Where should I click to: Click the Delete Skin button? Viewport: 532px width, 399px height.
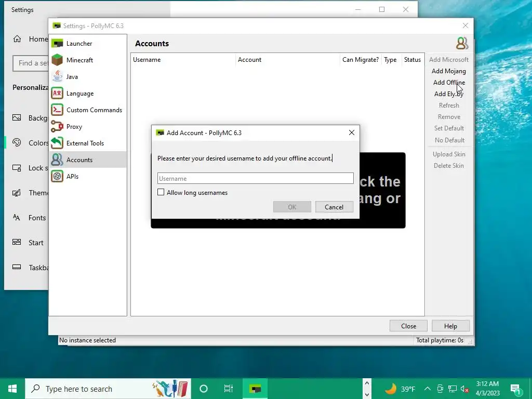(x=448, y=166)
